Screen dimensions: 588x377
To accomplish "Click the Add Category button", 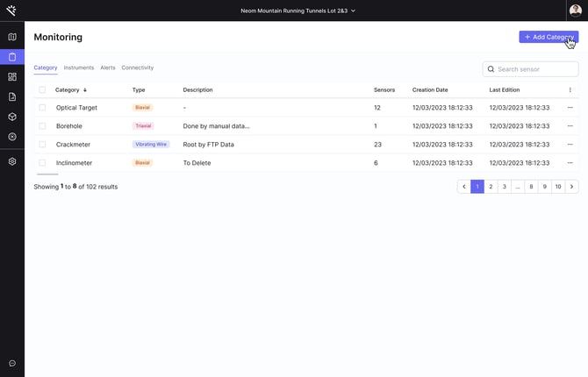I will (x=549, y=37).
